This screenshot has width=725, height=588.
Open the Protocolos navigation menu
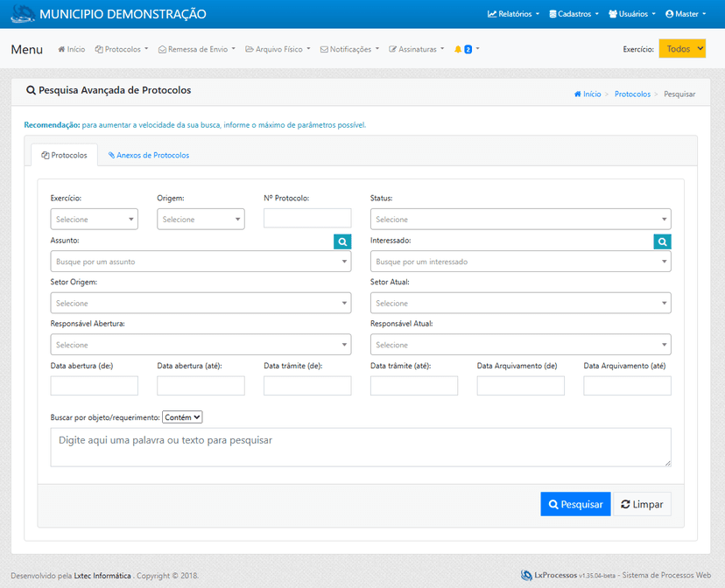tap(122, 49)
